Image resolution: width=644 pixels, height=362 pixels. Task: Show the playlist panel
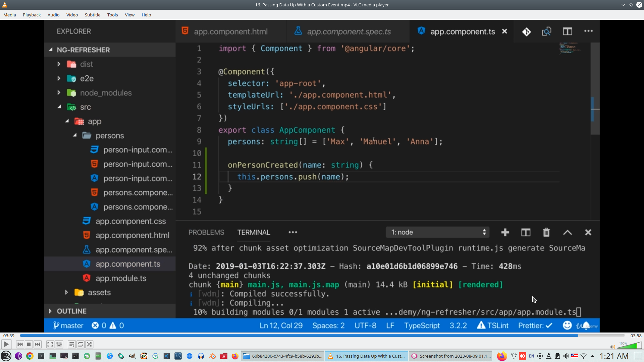pos(71,344)
